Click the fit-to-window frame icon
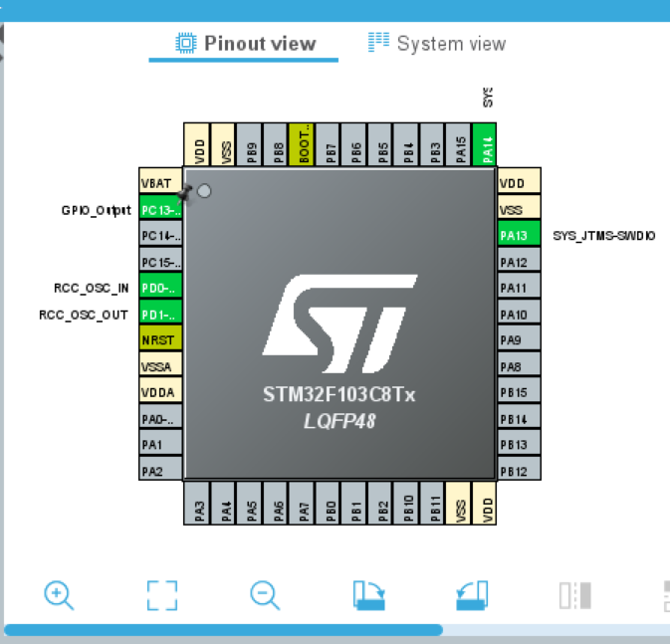Image resolution: width=670 pixels, height=644 pixels. (x=162, y=595)
